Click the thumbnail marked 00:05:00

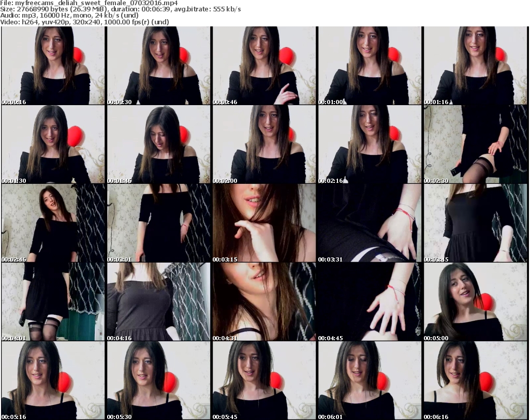(475, 302)
